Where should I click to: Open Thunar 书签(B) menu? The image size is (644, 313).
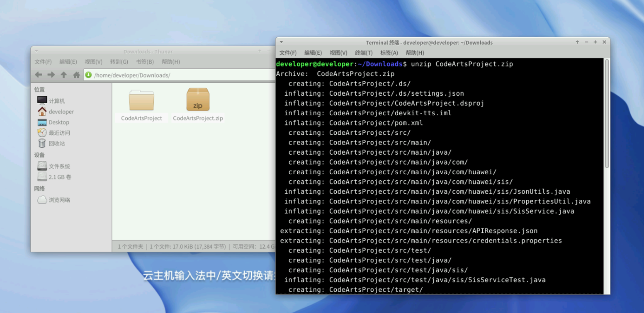(145, 62)
